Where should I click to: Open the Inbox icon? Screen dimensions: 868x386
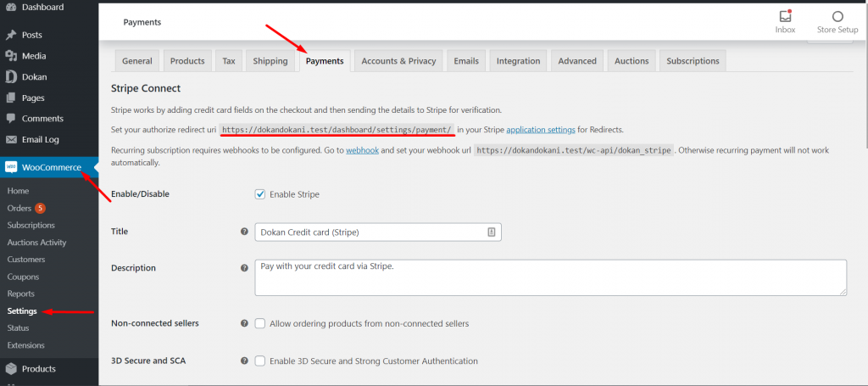click(x=785, y=16)
